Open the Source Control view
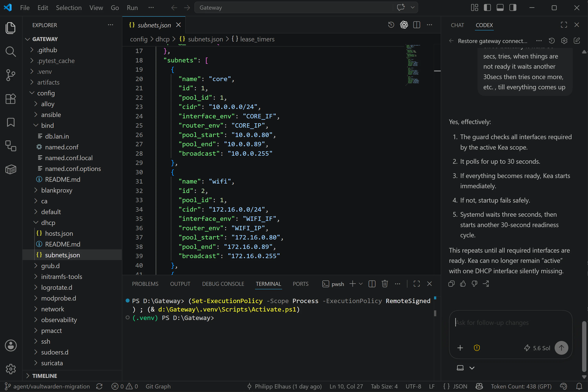 coord(10,75)
